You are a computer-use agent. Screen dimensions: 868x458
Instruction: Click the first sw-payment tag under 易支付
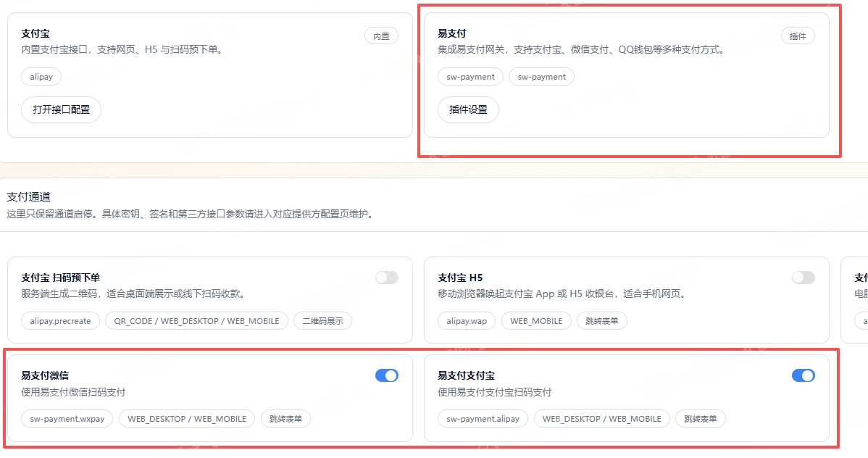[x=470, y=77]
